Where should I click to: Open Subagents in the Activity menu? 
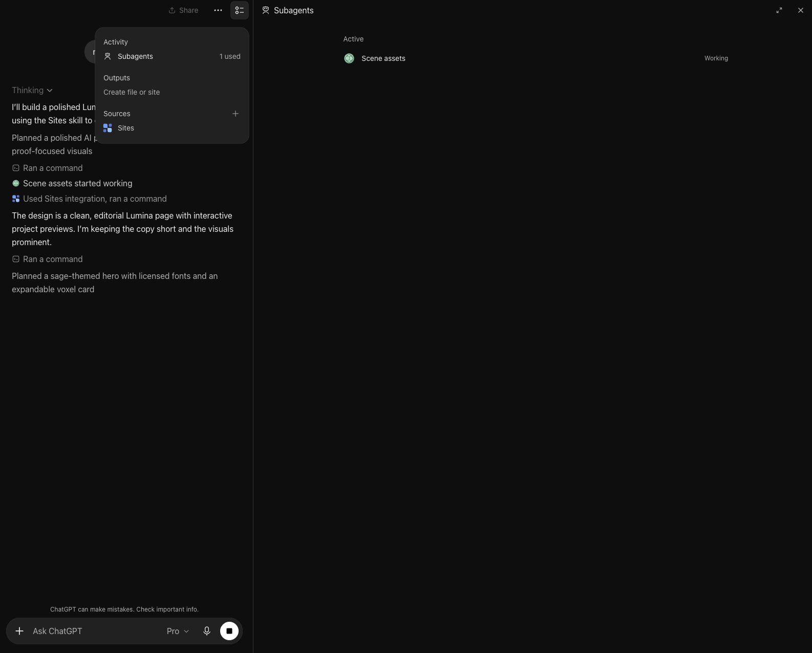(172, 56)
